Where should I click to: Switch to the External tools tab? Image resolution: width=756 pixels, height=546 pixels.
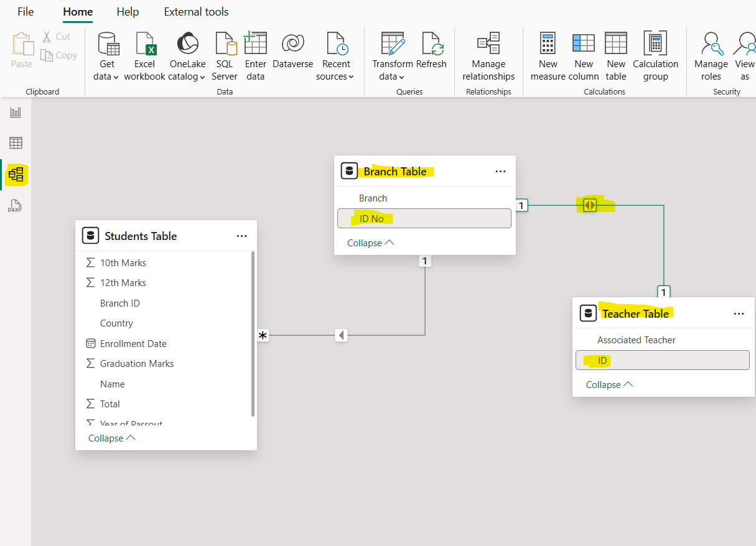point(196,11)
